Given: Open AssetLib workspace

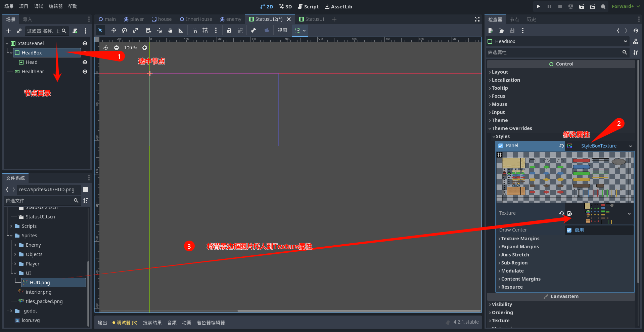Looking at the screenshot, I should tap(338, 6).
